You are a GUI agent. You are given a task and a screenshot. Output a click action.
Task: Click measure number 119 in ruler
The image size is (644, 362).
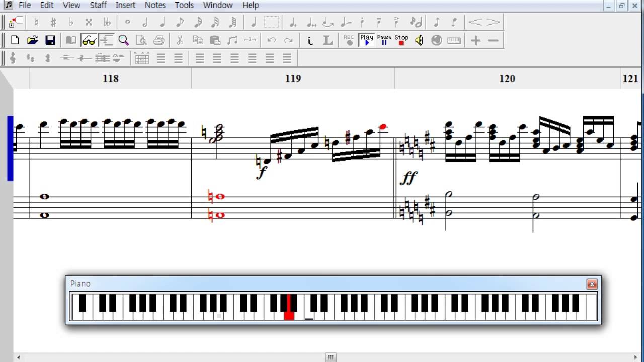(293, 79)
